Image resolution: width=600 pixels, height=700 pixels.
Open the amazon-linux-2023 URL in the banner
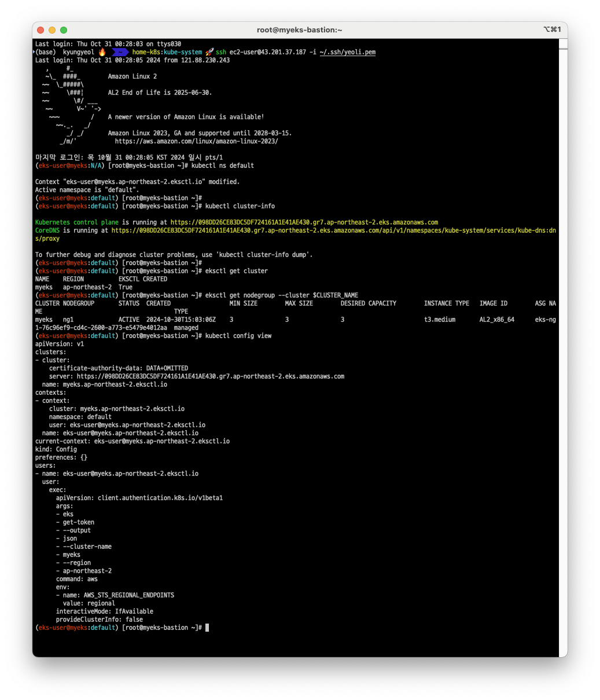[x=196, y=141]
